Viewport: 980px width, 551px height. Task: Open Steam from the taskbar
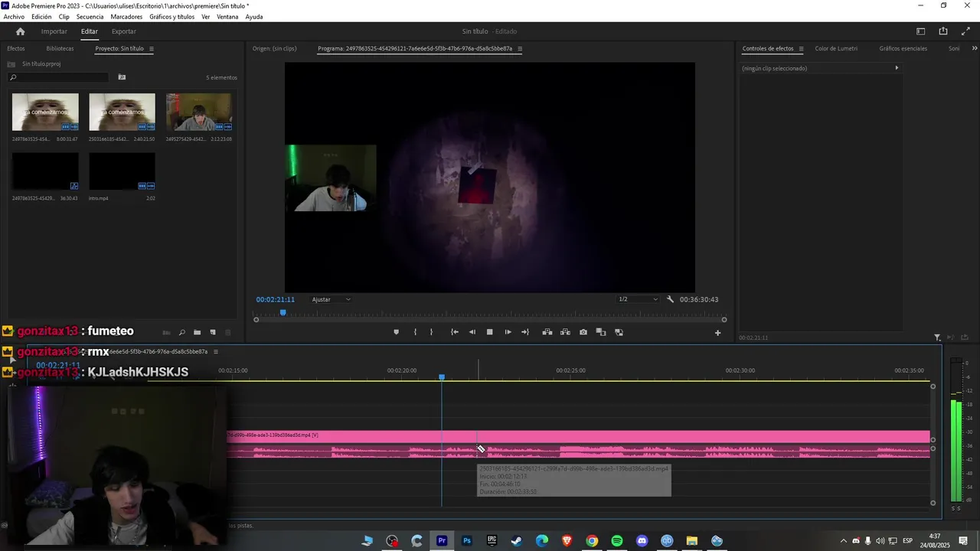tap(517, 541)
